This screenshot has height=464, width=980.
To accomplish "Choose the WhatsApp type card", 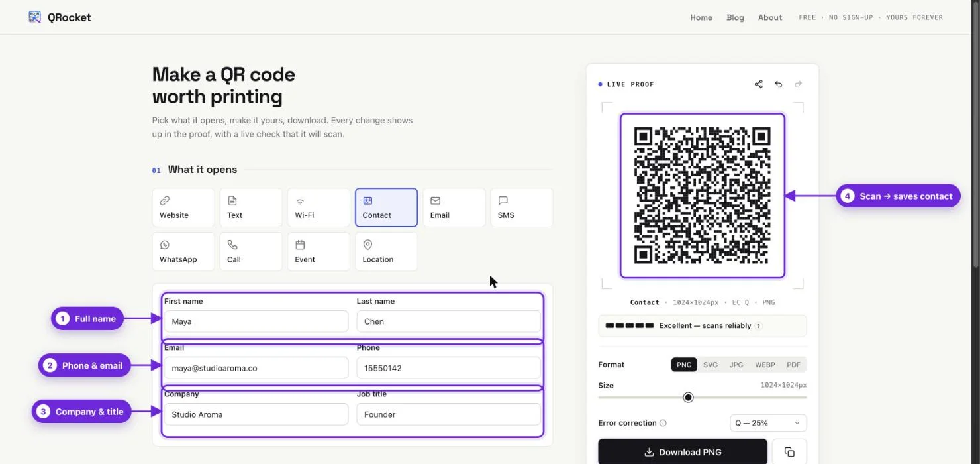I will [x=183, y=251].
